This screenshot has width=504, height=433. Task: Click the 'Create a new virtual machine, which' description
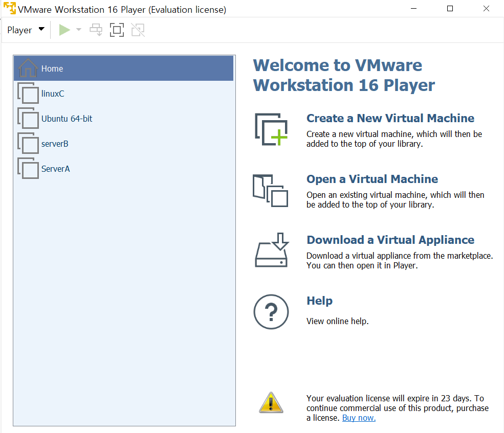[x=394, y=139]
